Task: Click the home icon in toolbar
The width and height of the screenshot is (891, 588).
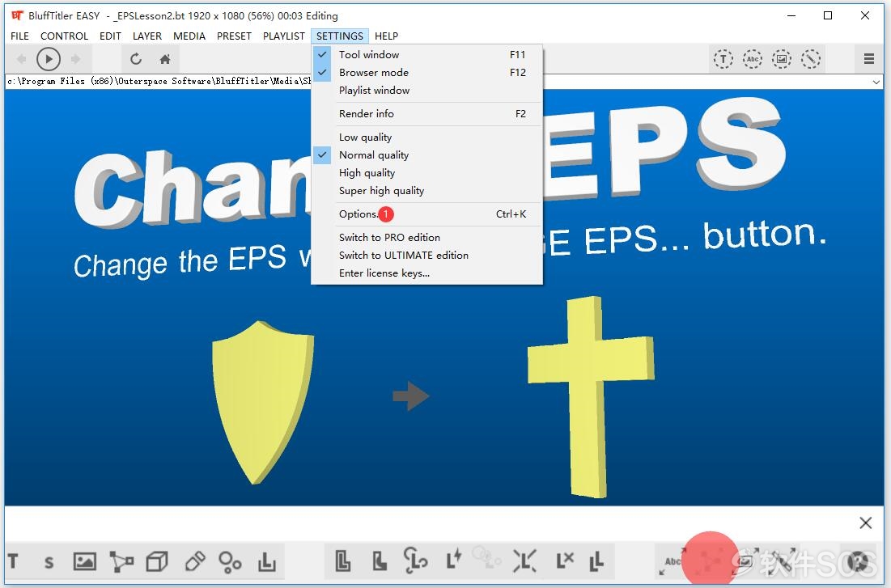Action: (165, 59)
